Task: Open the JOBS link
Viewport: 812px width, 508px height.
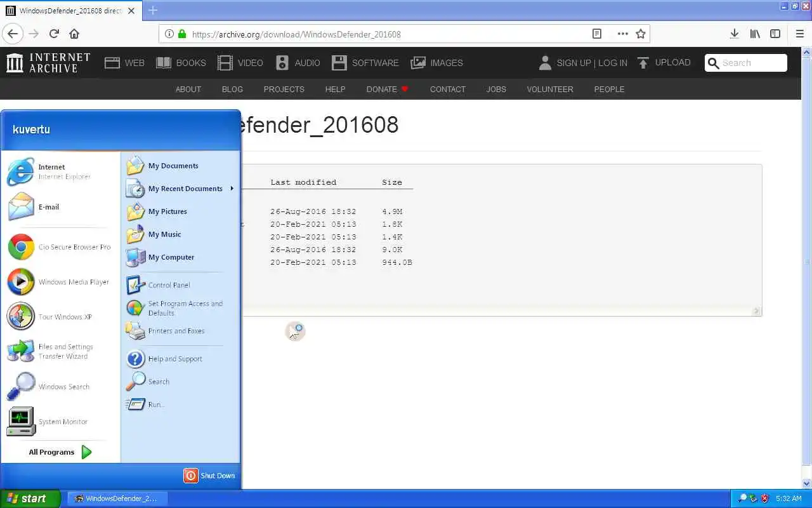Action: point(496,89)
